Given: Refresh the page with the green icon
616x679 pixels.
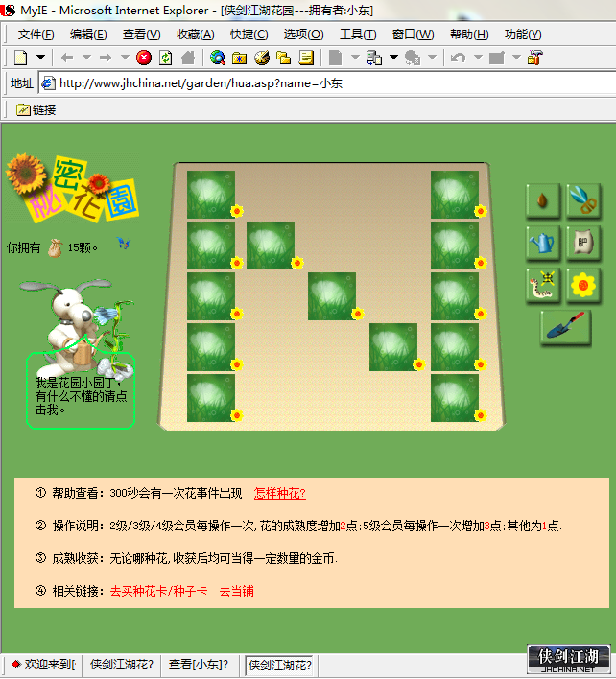Looking at the screenshot, I should pyautogui.click(x=165, y=58).
